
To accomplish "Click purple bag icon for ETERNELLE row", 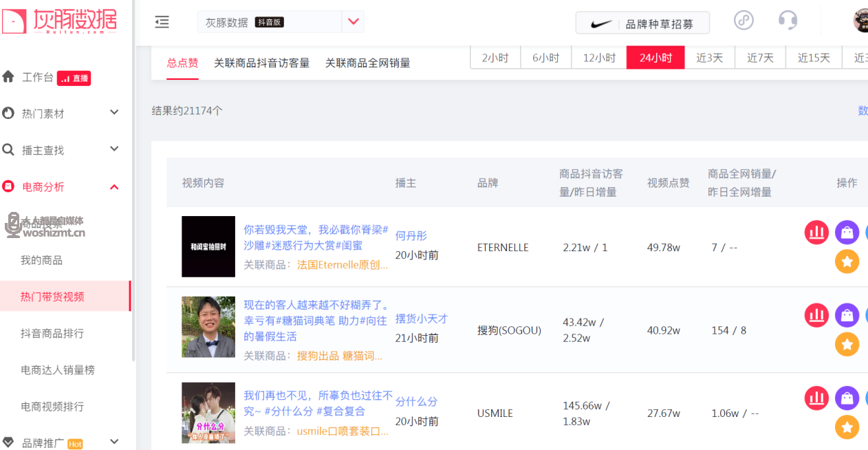I will (847, 233).
